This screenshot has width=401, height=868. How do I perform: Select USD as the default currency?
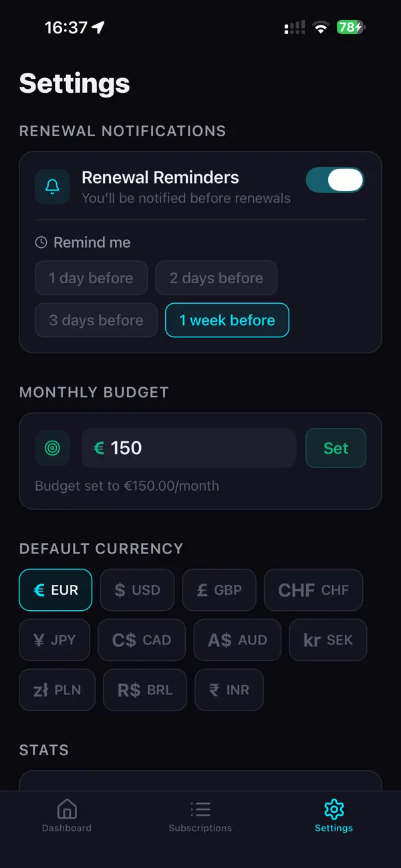137,590
